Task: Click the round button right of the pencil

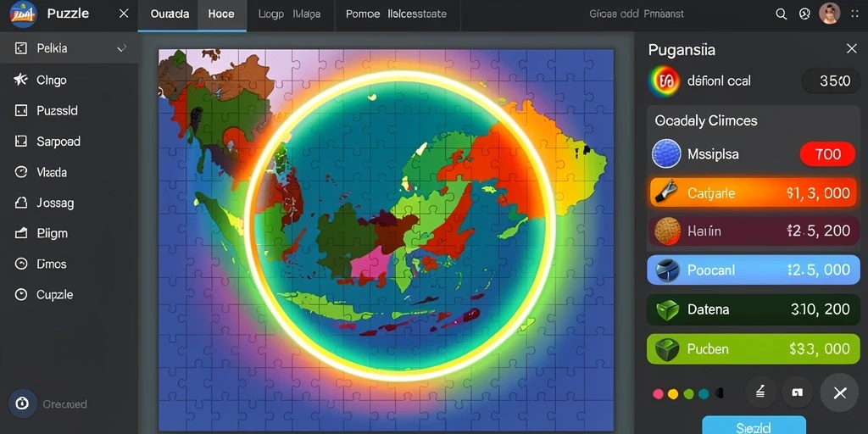Action: coord(797,392)
